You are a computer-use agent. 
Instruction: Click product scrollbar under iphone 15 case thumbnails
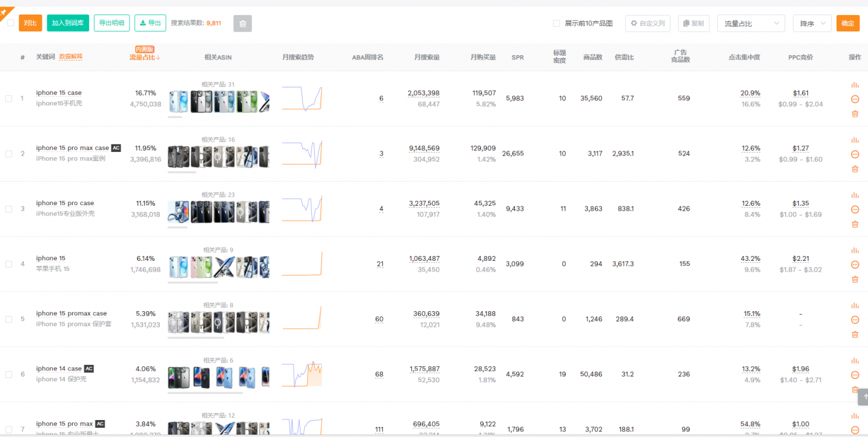(174, 117)
